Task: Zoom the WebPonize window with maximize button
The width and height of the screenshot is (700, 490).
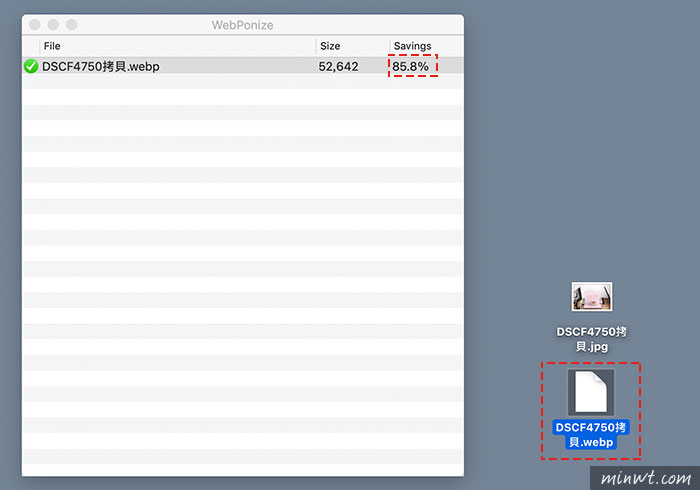Action: [71, 24]
